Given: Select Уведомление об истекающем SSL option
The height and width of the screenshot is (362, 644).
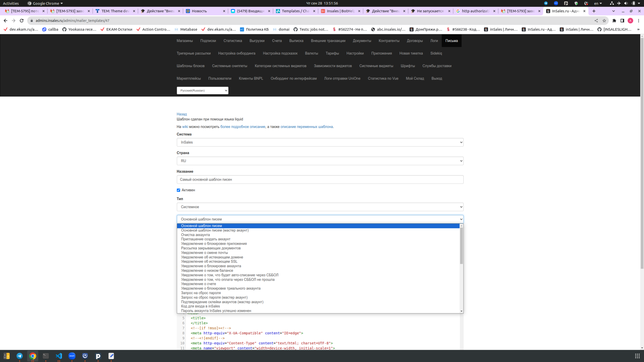Looking at the screenshot, I should click(x=209, y=261).
